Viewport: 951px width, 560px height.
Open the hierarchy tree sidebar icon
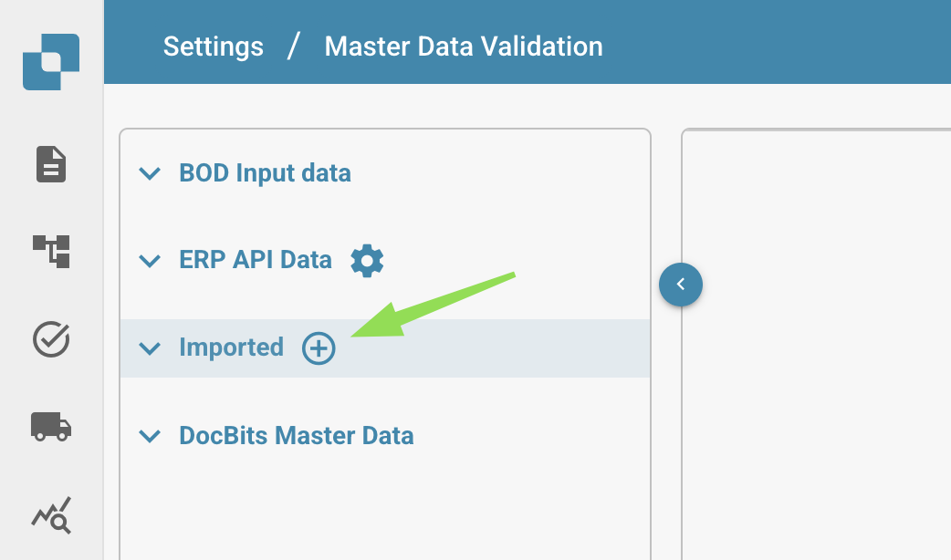click(x=51, y=251)
